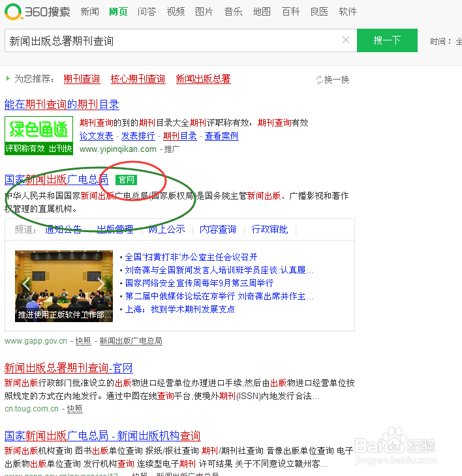Click the next arrow on the news image
The image size is (462, 476).
pos(101,284)
